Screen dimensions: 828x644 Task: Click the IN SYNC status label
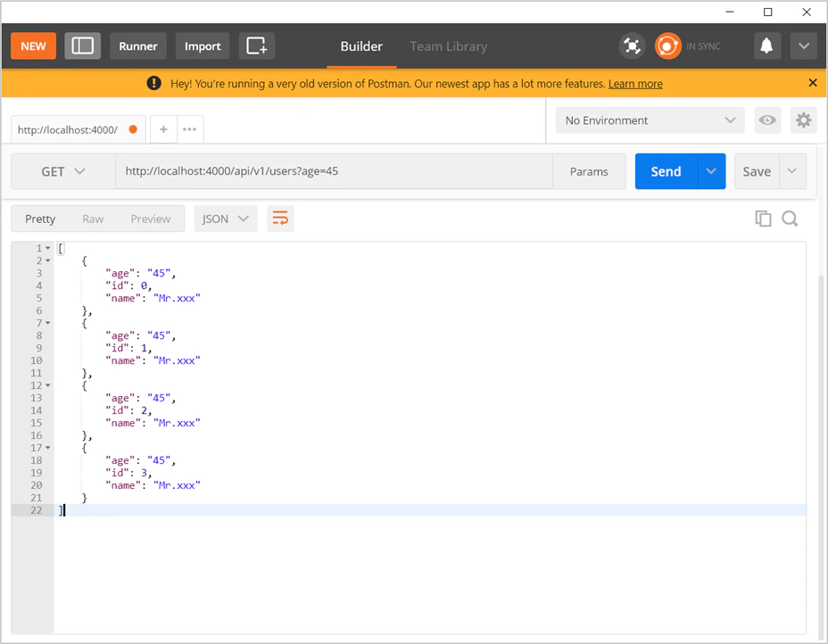coord(703,46)
